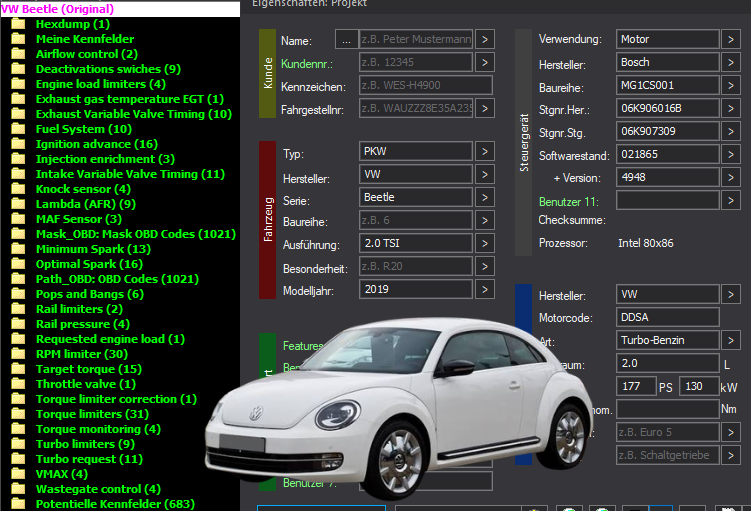751x511 pixels.
Task: Open the arrow next to Kundennr. field
Action: (485, 62)
